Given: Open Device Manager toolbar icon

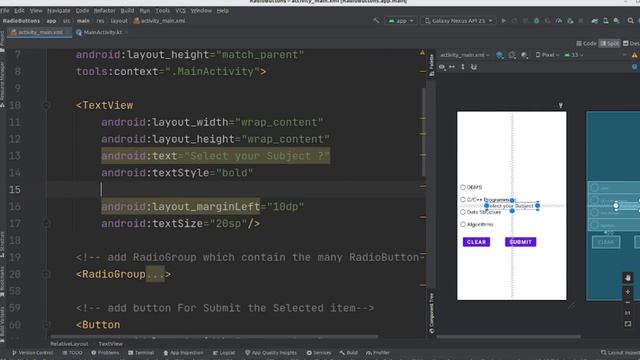Looking at the screenshot, I should [606, 20].
